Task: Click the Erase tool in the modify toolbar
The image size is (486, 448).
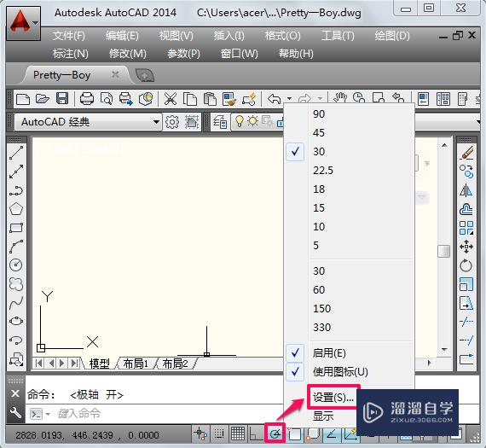Action: [466, 153]
